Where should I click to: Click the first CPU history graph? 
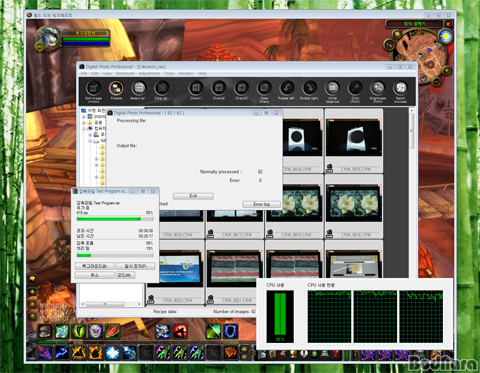click(x=329, y=316)
